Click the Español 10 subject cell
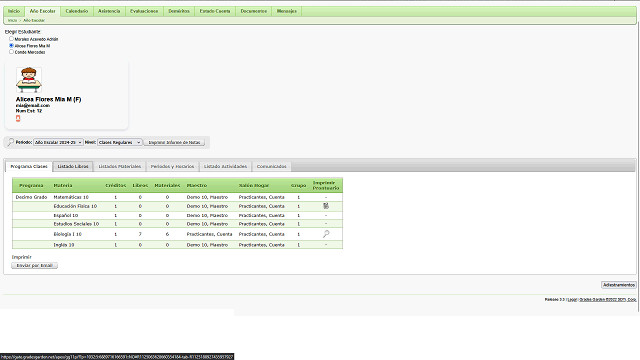The image size is (640, 360). pyautogui.click(x=66, y=216)
